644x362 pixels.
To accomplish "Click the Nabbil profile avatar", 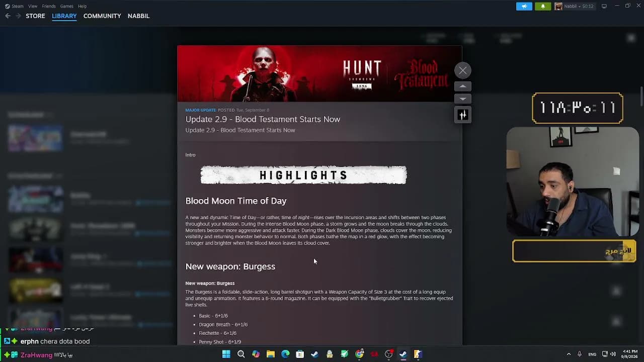I will pos(558,7).
